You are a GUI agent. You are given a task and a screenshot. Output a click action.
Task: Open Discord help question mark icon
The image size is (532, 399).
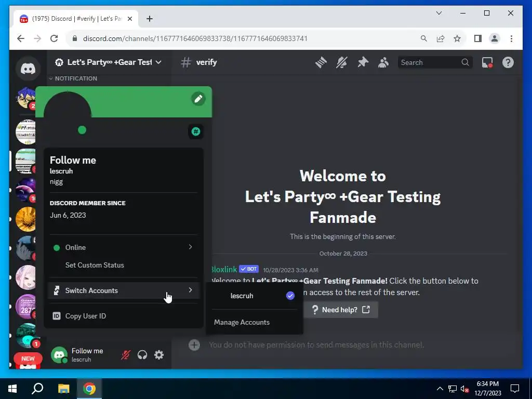tap(508, 62)
